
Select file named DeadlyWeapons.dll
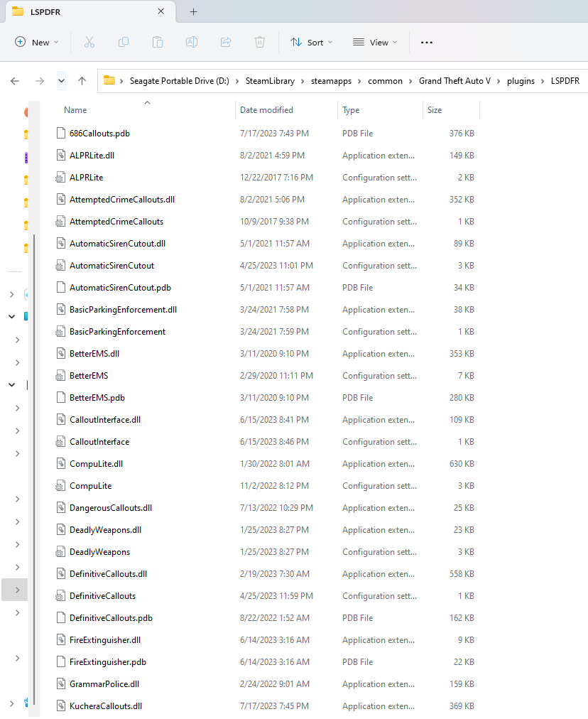(105, 529)
